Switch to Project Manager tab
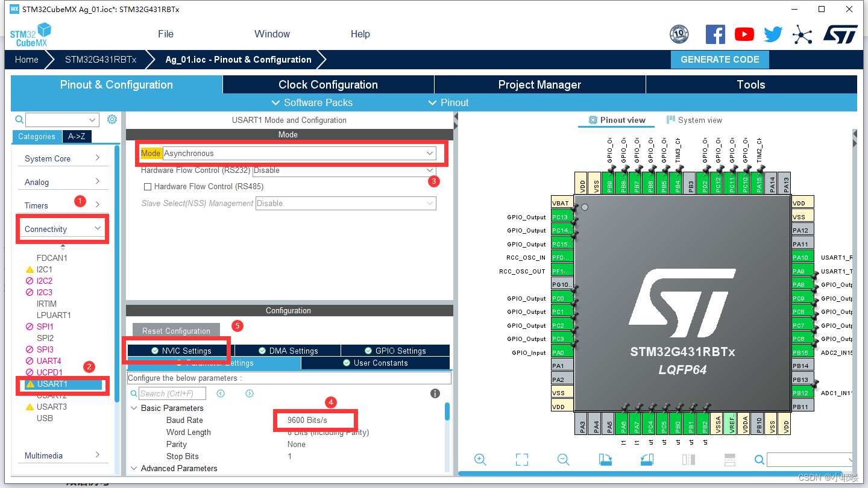 click(539, 84)
